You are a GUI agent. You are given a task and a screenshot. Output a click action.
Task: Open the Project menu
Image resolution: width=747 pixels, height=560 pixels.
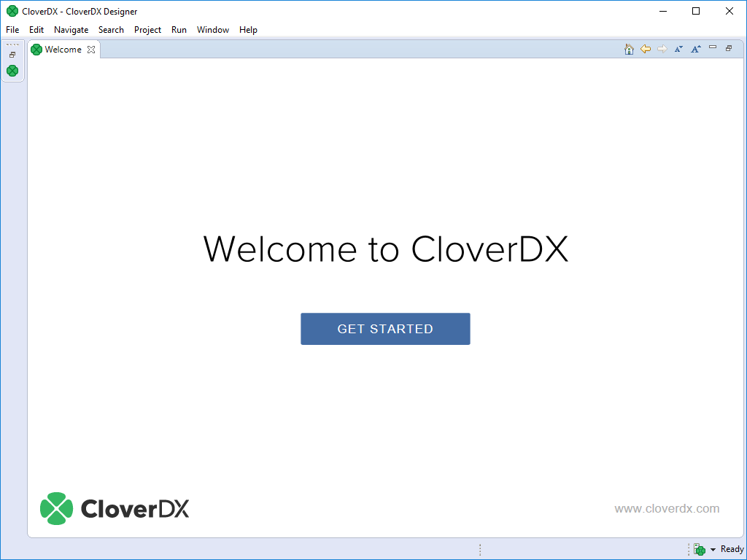tap(147, 30)
